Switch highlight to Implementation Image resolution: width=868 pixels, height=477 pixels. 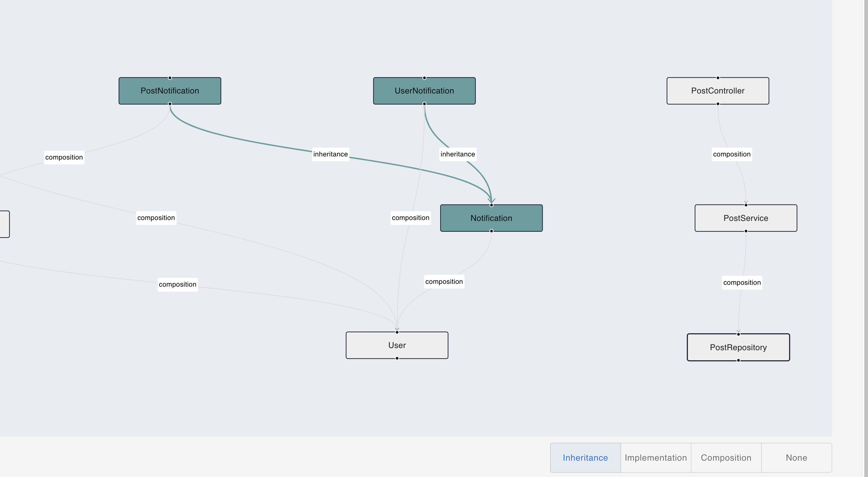(655, 458)
